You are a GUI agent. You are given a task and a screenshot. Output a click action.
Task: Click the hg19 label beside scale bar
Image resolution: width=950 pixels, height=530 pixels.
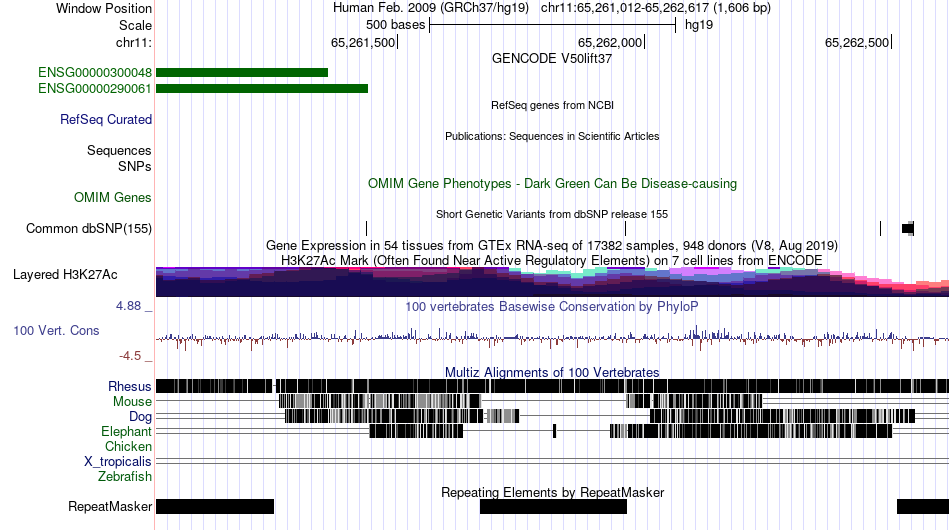coord(699,25)
